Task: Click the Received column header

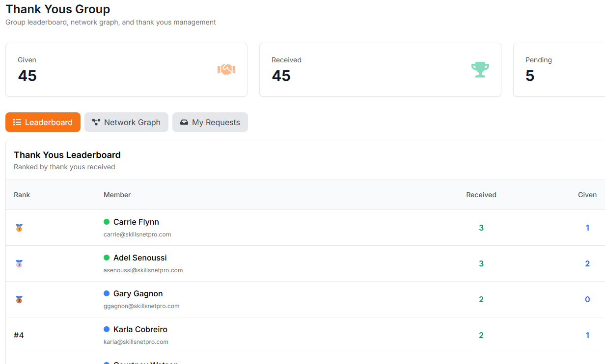Action: pos(481,195)
